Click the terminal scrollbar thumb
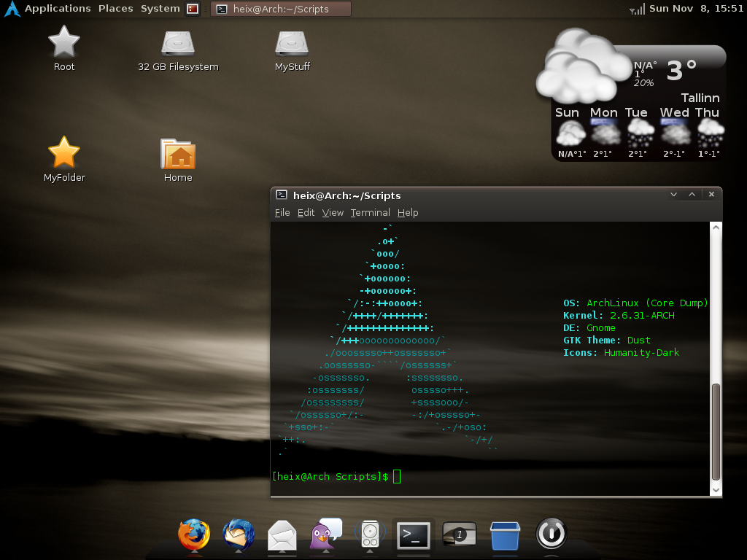This screenshot has height=560, width=747. pos(716,432)
